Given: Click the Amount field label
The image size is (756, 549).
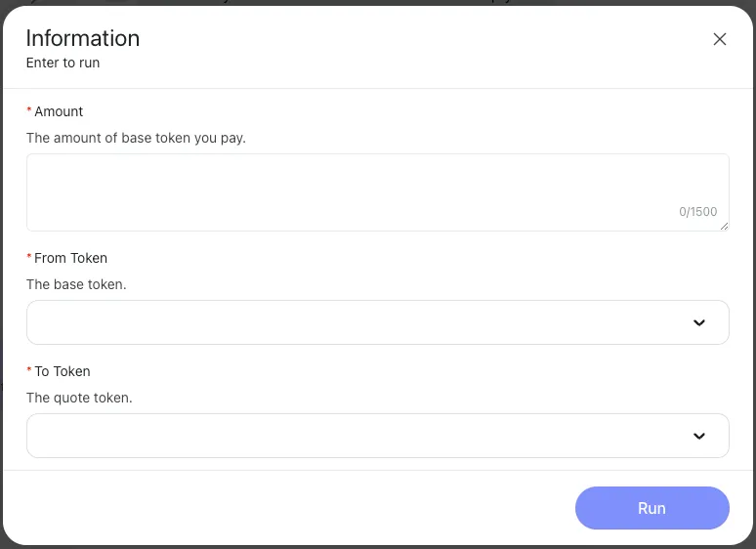Looking at the screenshot, I should coord(59,111).
